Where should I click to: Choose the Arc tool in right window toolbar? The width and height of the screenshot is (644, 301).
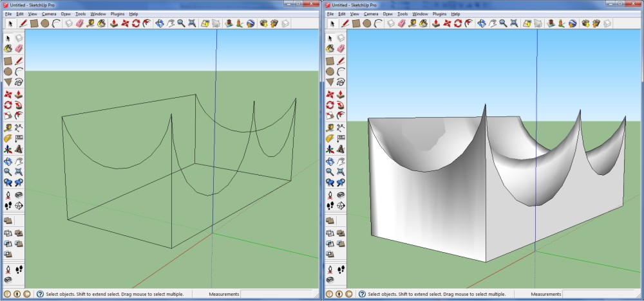point(378,23)
